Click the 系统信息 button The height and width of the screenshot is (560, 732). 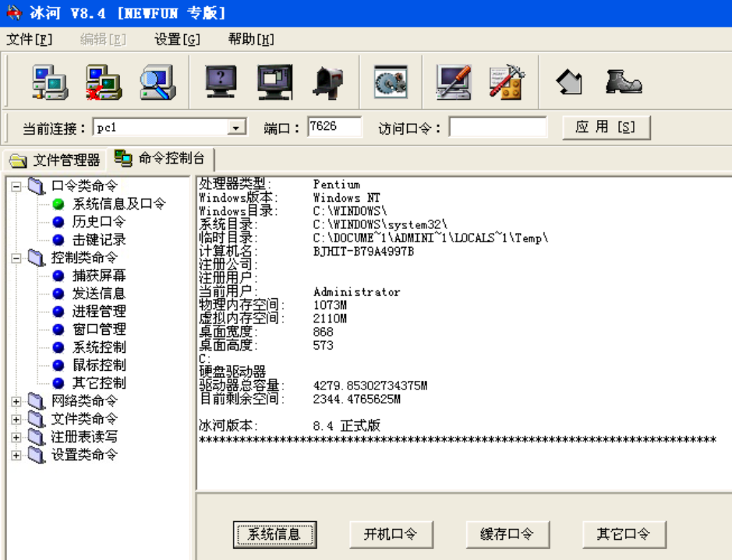pyautogui.click(x=274, y=534)
